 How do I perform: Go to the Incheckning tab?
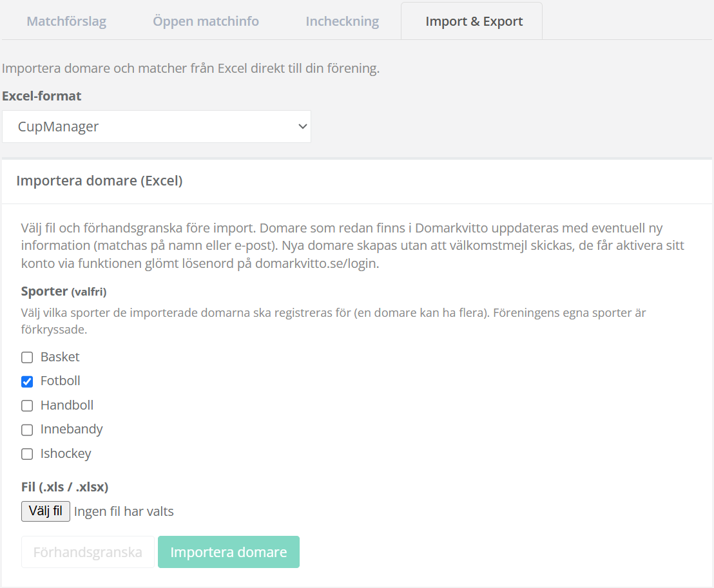tap(342, 21)
